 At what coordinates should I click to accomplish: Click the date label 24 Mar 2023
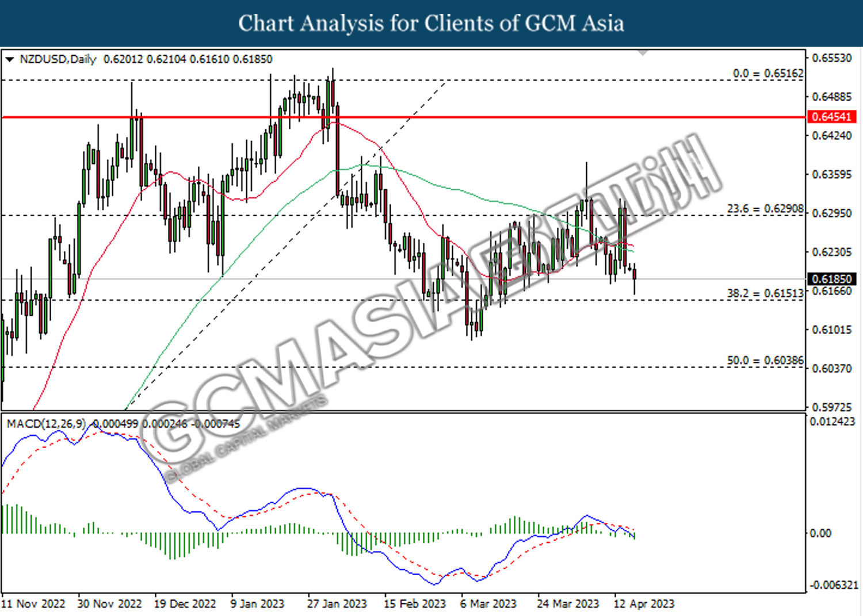pos(568,604)
